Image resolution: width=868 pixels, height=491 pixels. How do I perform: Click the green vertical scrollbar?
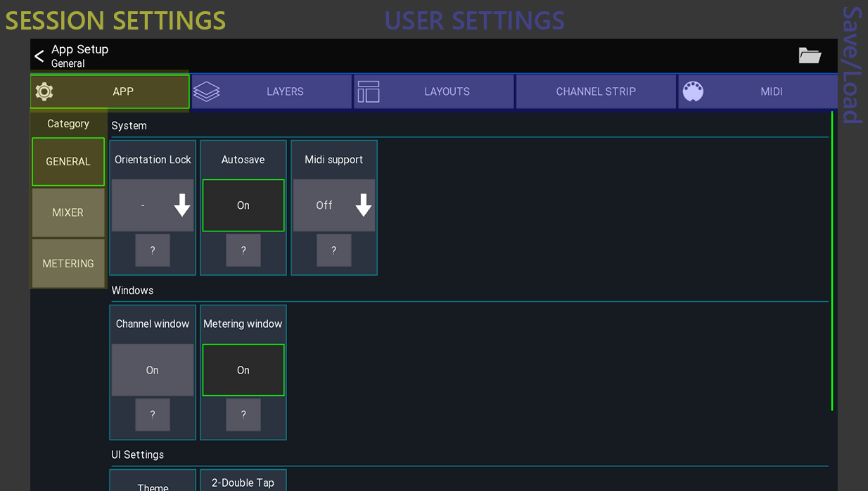tap(832, 260)
